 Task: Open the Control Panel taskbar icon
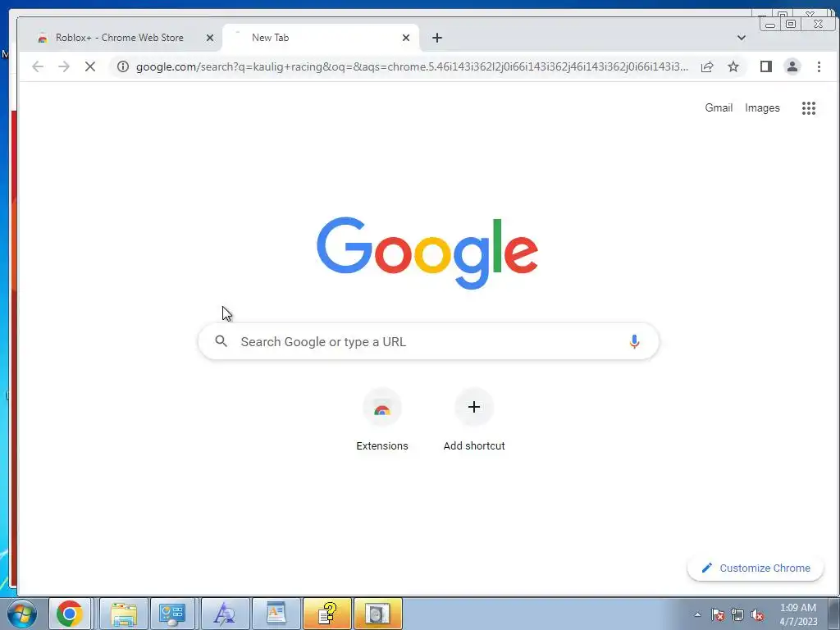(x=172, y=614)
